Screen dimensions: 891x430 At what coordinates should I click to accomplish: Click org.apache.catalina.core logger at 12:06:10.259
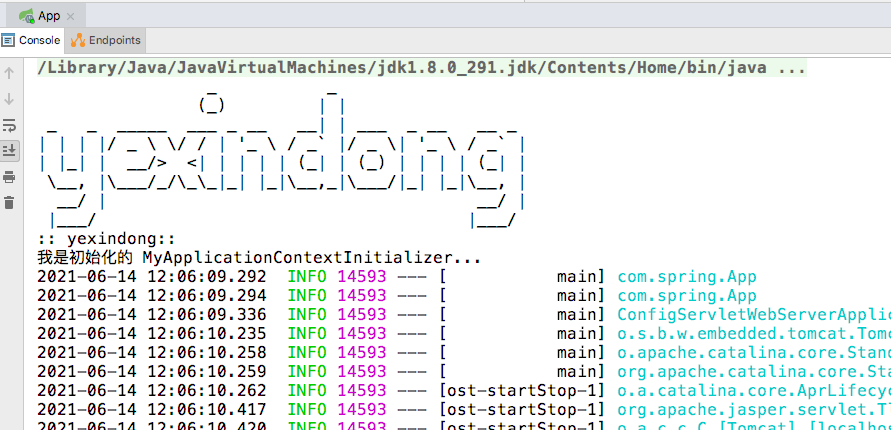754,371
